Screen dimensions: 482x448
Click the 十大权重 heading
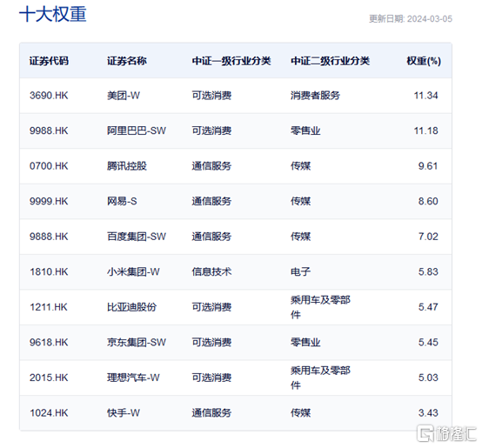pos(52,14)
